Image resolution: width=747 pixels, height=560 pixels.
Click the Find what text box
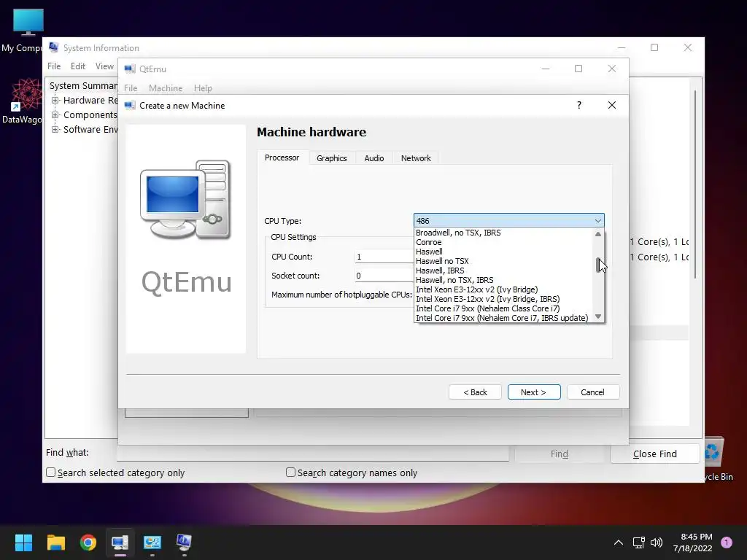point(312,454)
